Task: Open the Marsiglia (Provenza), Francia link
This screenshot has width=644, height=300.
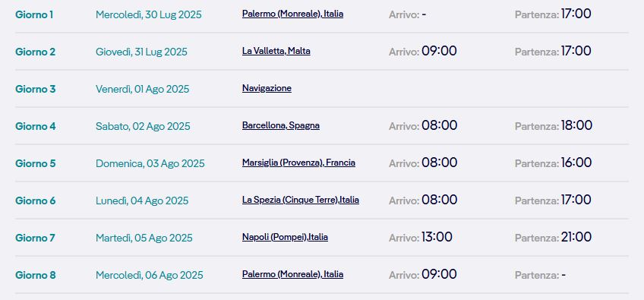Action: pyautogui.click(x=298, y=163)
